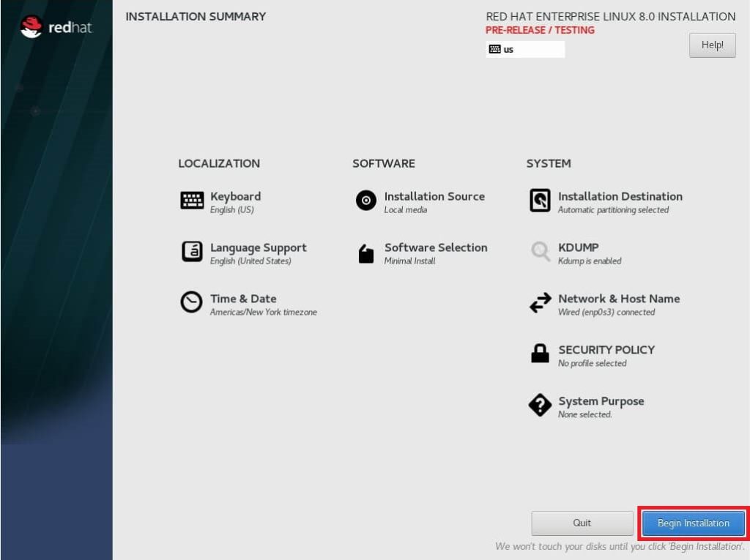750x560 pixels.
Task: Click the Software Selection package icon
Action: coord(366,253)
